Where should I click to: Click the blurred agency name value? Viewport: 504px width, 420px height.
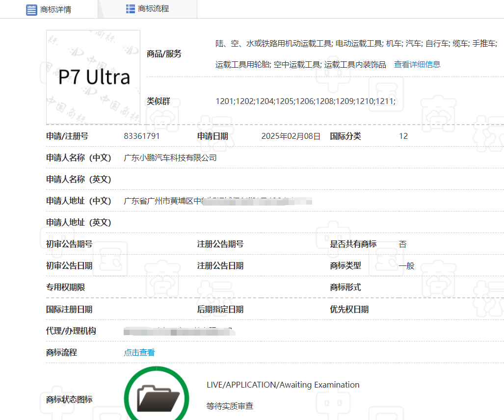[x=179, y=331]
